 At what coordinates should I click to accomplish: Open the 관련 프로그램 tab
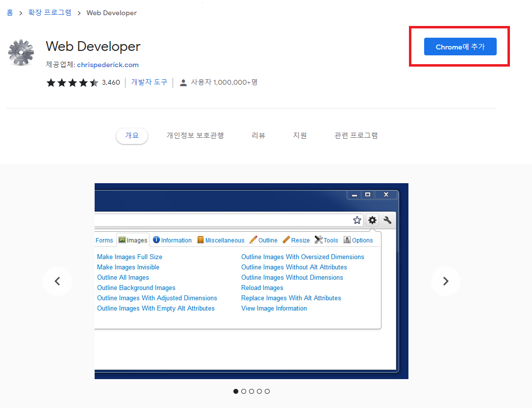click(x=356, y=136)
